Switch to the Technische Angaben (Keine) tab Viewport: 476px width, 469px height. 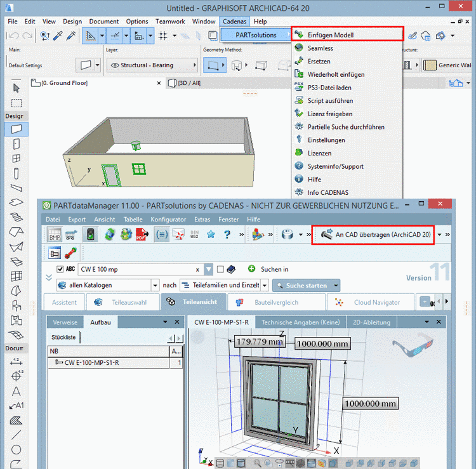301,322
